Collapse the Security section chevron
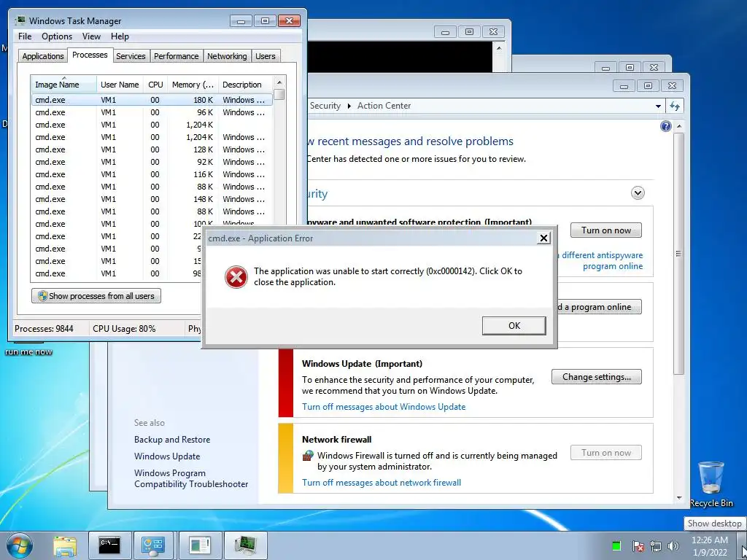This screenshot has width=747, height=560. pos(638,192)
